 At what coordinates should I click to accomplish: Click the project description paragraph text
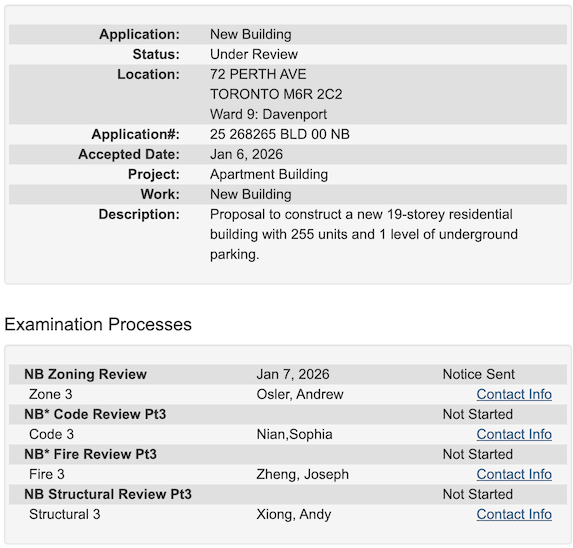click(364, 235)
